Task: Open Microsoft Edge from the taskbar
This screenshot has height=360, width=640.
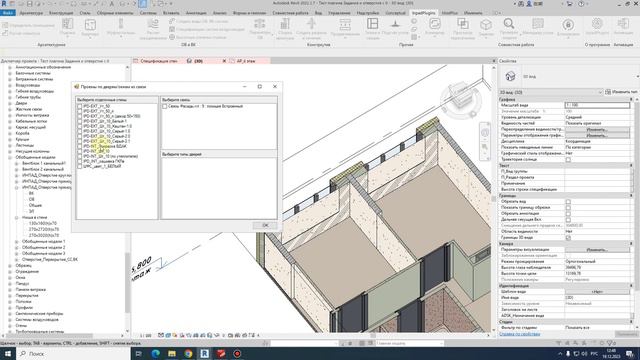Action: pos(156,353)
